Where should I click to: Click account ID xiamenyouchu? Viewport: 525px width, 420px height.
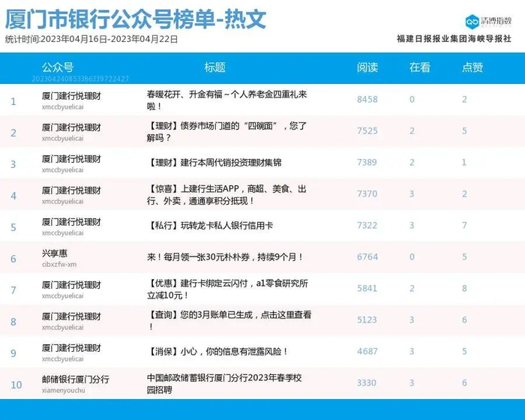(63, 391)
